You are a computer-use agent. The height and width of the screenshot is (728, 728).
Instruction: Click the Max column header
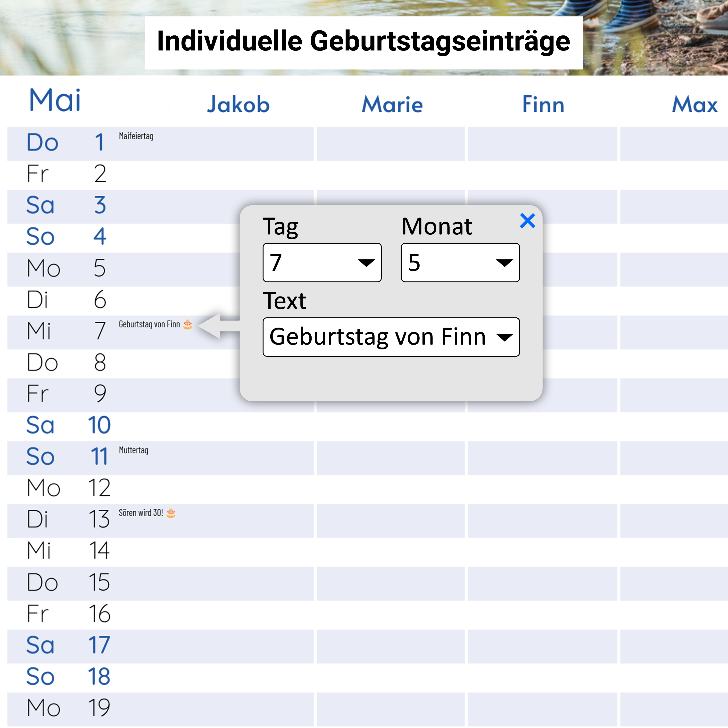[x=695, y=104]
